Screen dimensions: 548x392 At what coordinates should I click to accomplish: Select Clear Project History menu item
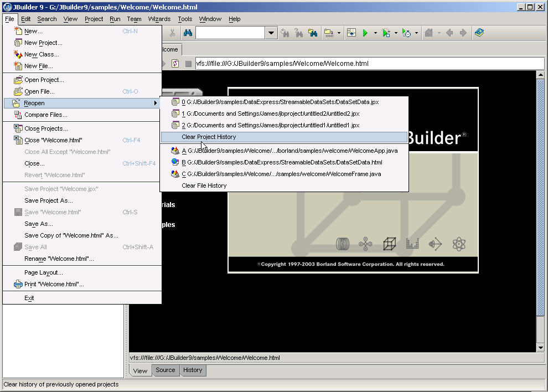point(209,137)
